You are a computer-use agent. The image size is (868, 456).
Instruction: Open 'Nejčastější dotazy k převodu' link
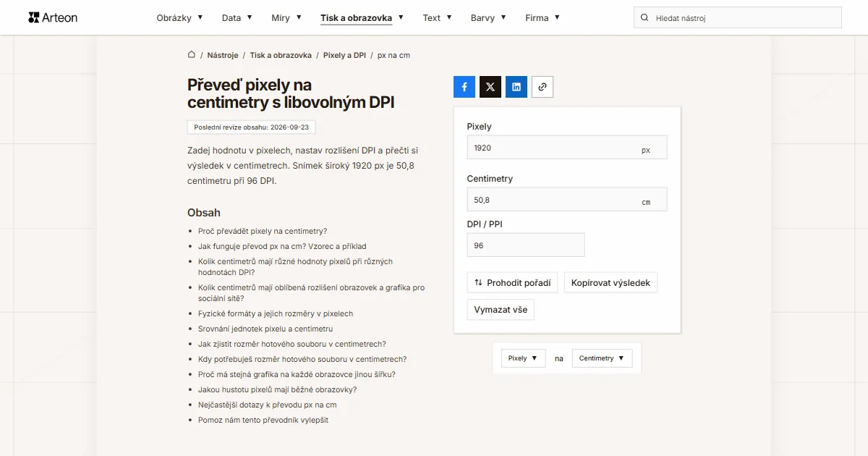pos(268,405)
